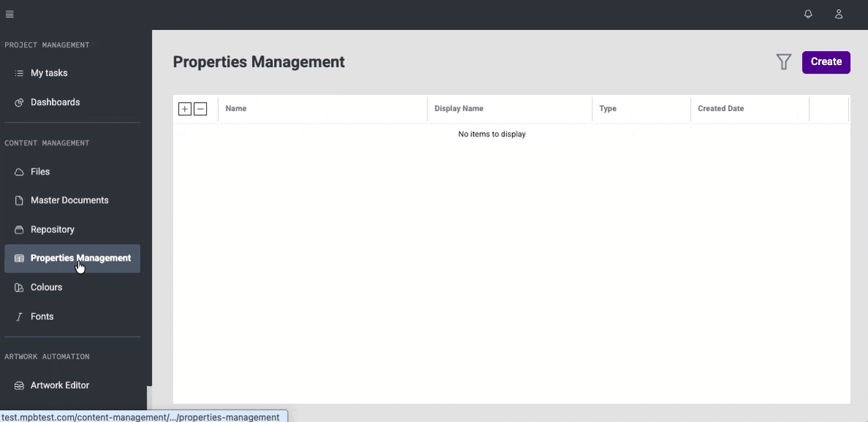Toggle the hamburger menu icon
Image resolution: width=868 pixels, height=422 pixels.
click(x=9, y=15)
